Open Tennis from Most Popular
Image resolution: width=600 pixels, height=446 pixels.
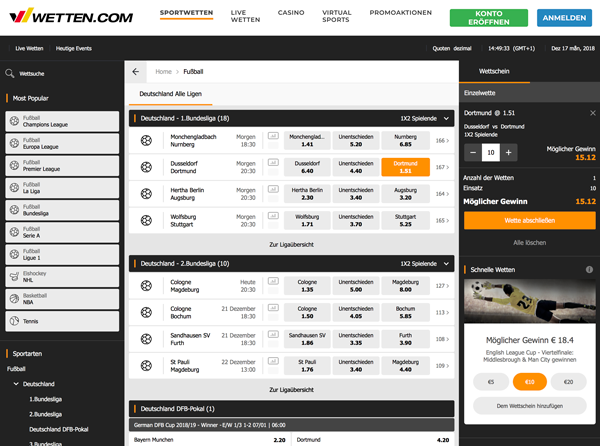[62, 321]
